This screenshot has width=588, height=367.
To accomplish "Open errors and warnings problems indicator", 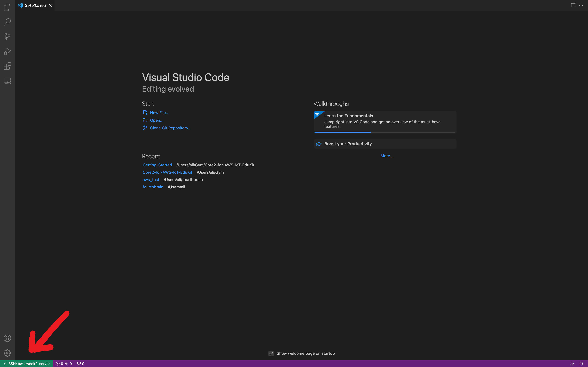I will click(x=64, y=364).
